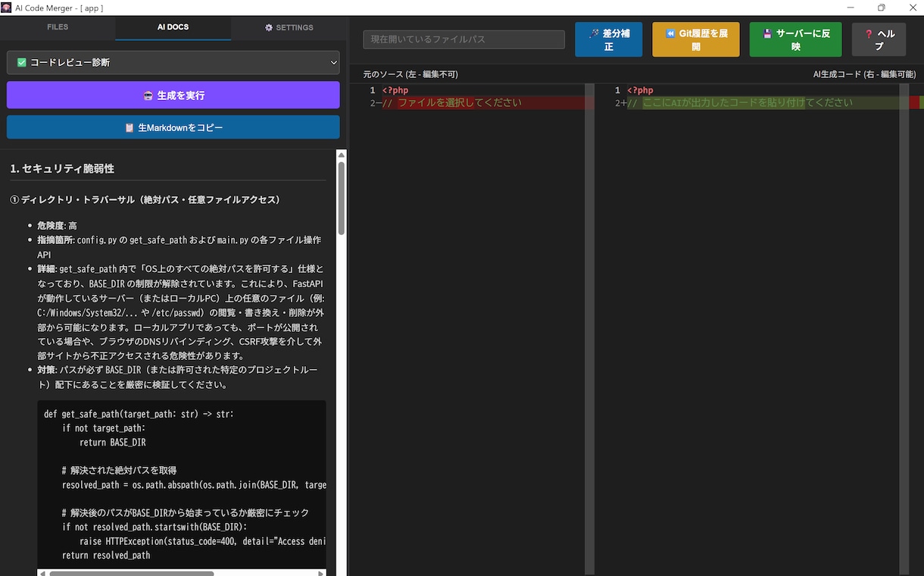Click the def get_safe_path code line
Image resolution: width=924 pixels, height=576 pixels.
pyautogui.click(x=139, y=414)
